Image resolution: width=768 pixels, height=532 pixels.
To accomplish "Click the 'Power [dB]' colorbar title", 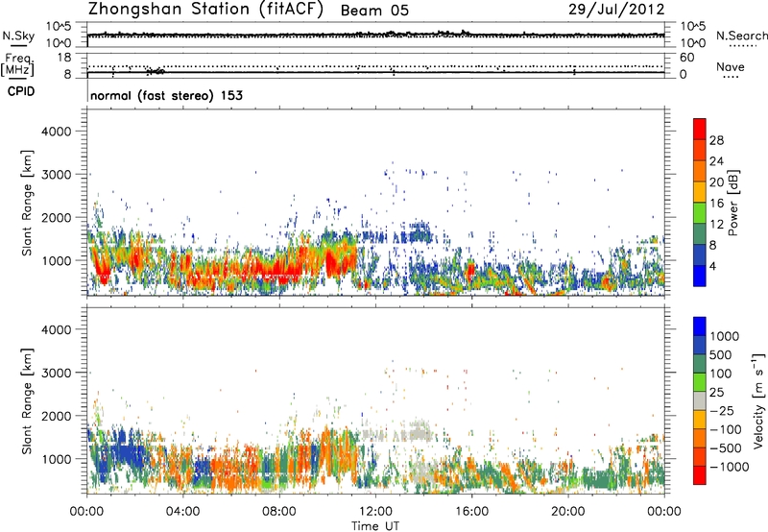I will [733, 203].
